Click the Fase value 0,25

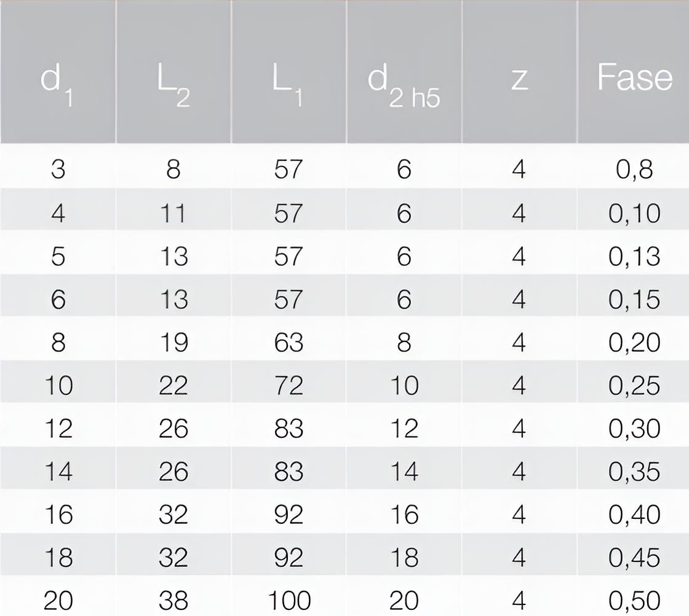(634, 385)
